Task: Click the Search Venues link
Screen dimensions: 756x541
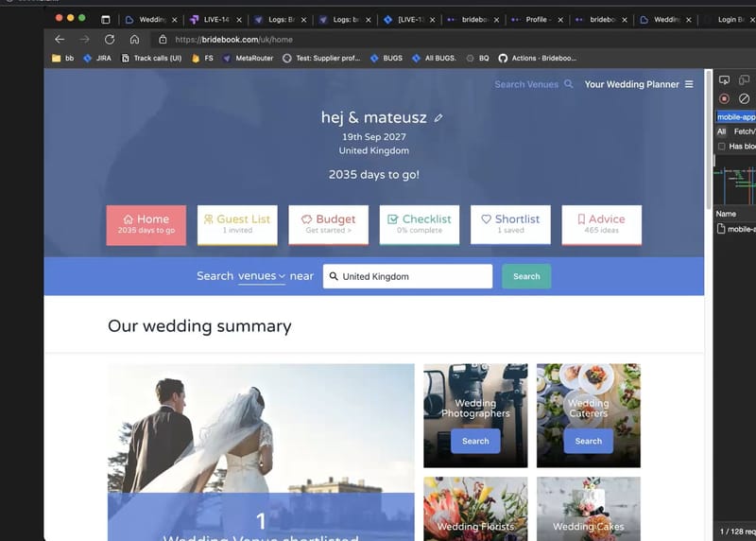Action: point(526,84)
